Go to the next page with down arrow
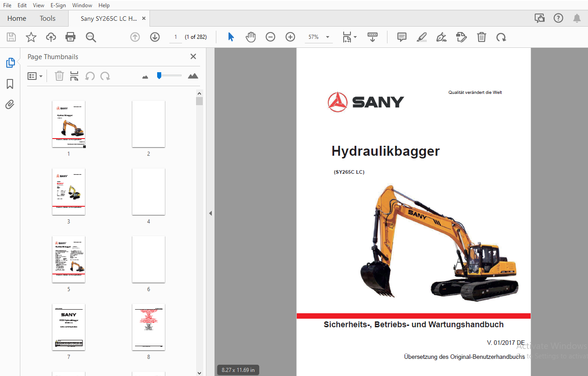The height and width of the screenshot is (376, 588). click(x=155, y=37)
